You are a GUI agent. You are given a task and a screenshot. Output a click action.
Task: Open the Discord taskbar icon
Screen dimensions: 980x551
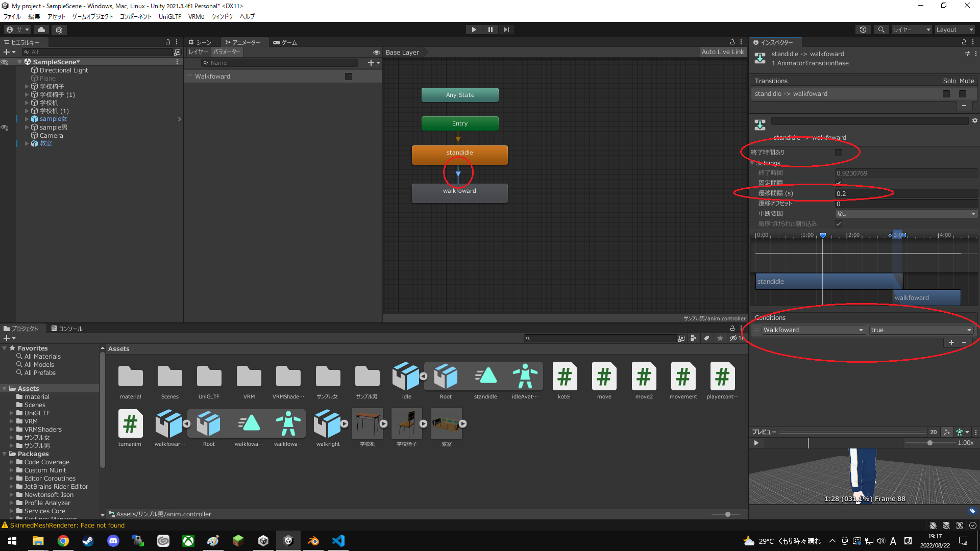point(113,541)
